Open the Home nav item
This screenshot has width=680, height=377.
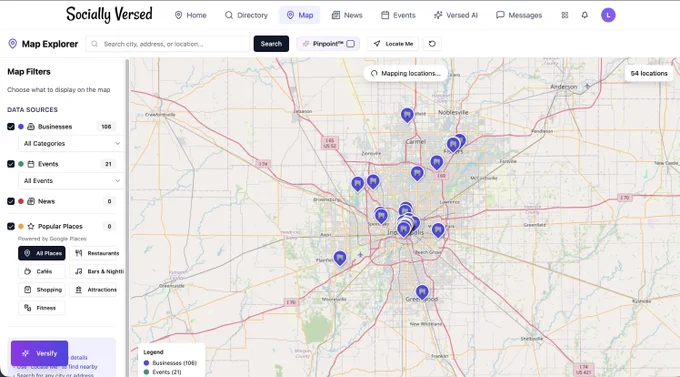pos(190,15)
